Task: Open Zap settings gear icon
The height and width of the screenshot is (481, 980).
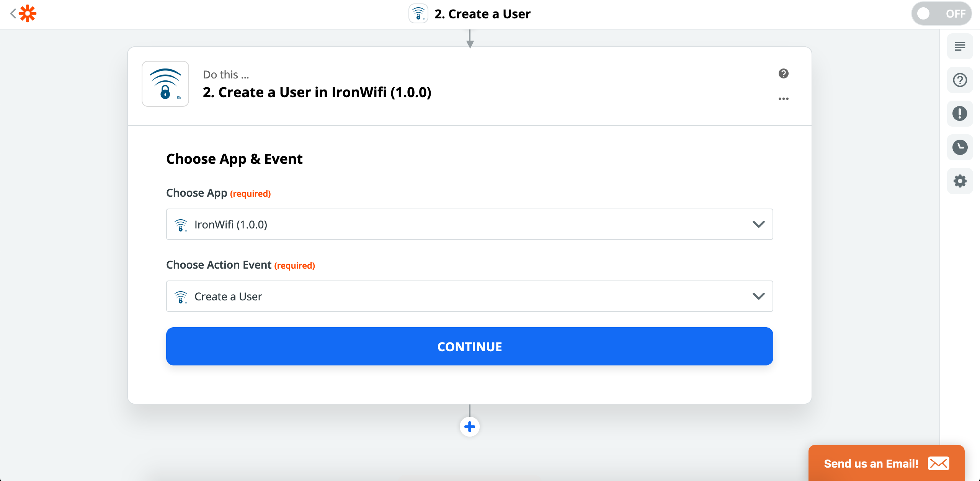Action: coord(960,181)
